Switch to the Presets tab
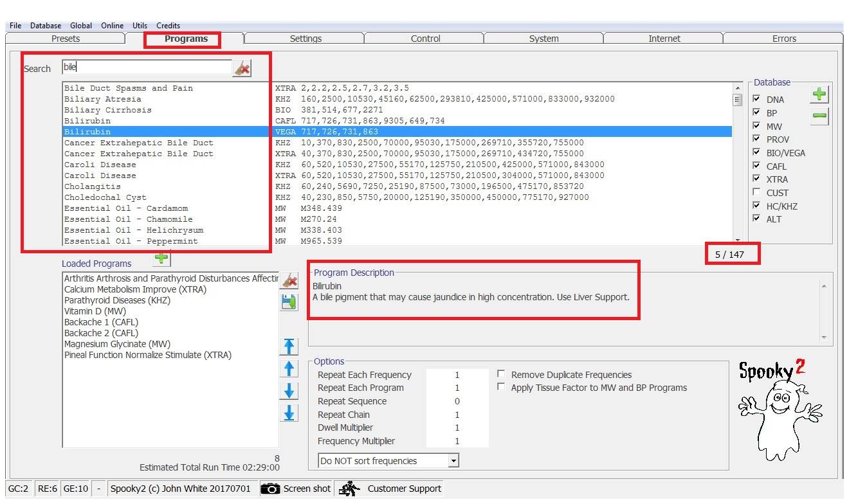 66,39
